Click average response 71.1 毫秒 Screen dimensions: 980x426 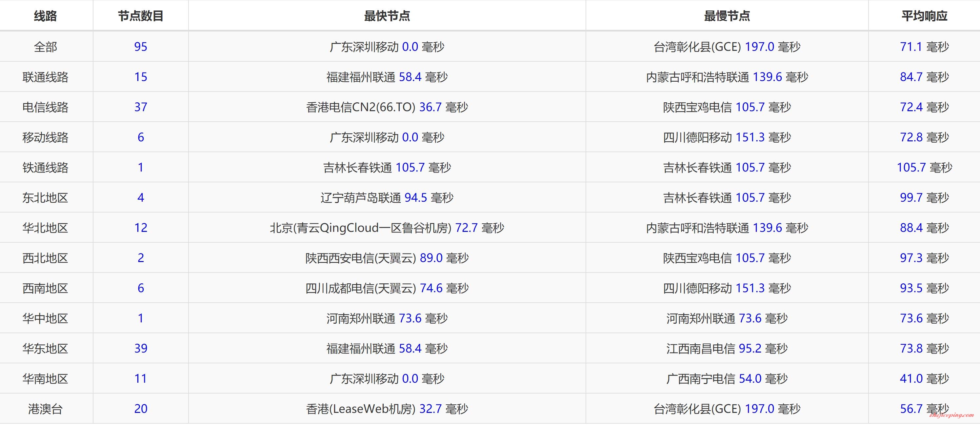click(x=925, y=47)
